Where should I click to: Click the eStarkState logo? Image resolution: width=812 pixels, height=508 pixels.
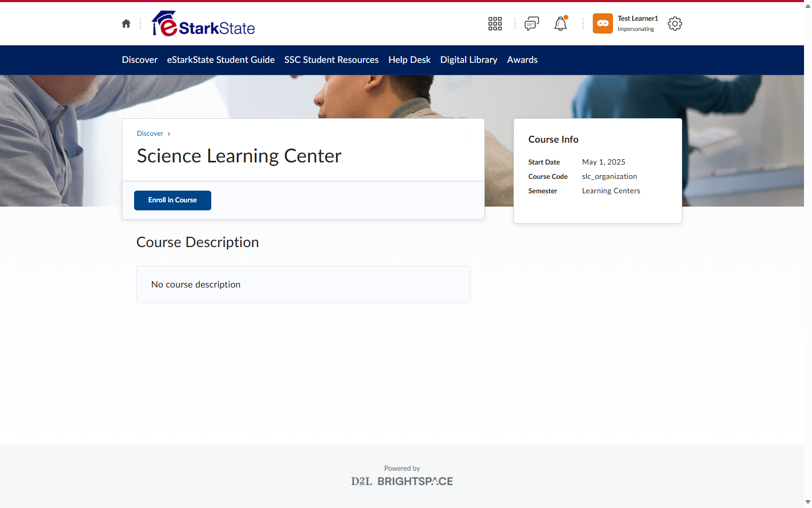coord(204,24)
